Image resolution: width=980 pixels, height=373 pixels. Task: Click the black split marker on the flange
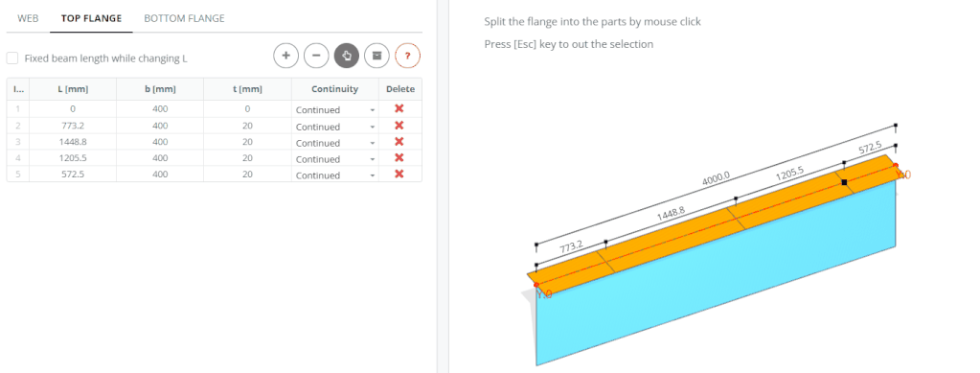tap(844, 182)
